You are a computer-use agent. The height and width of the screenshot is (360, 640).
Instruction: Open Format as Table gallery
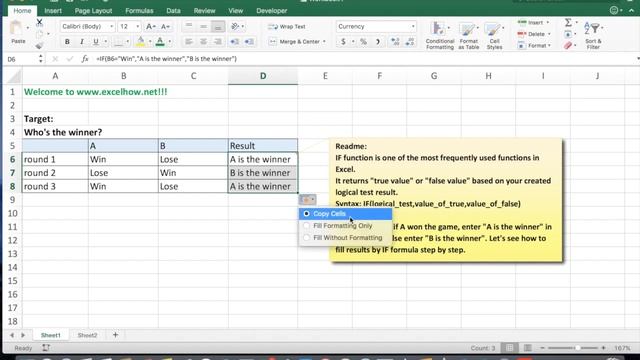point(469,36)
